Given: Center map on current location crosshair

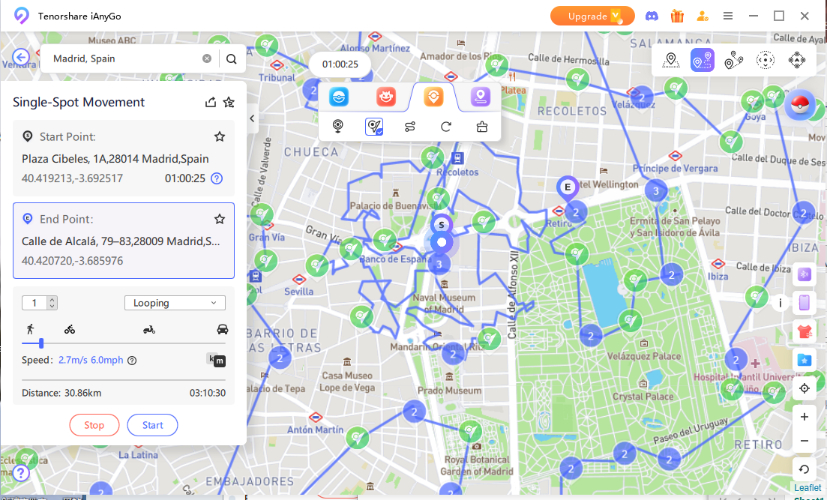Looking at the screenshot, I should click(x=804, y=388).
